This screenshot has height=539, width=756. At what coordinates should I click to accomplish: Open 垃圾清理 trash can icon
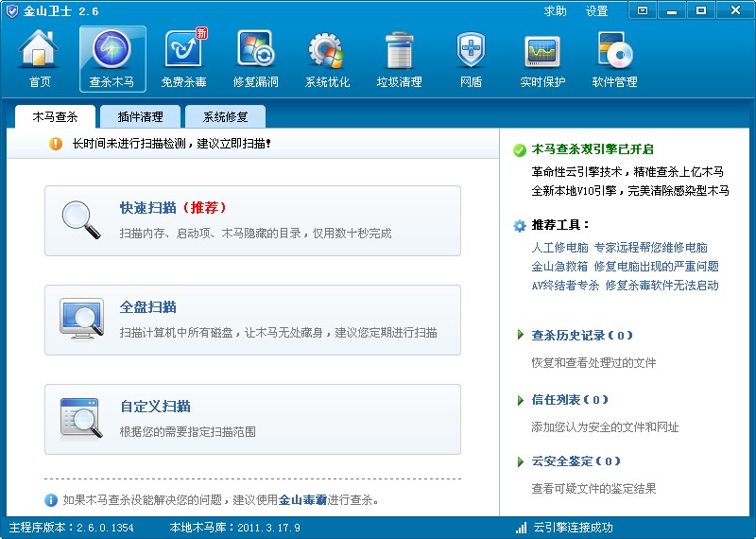click(x=399, y=50)
